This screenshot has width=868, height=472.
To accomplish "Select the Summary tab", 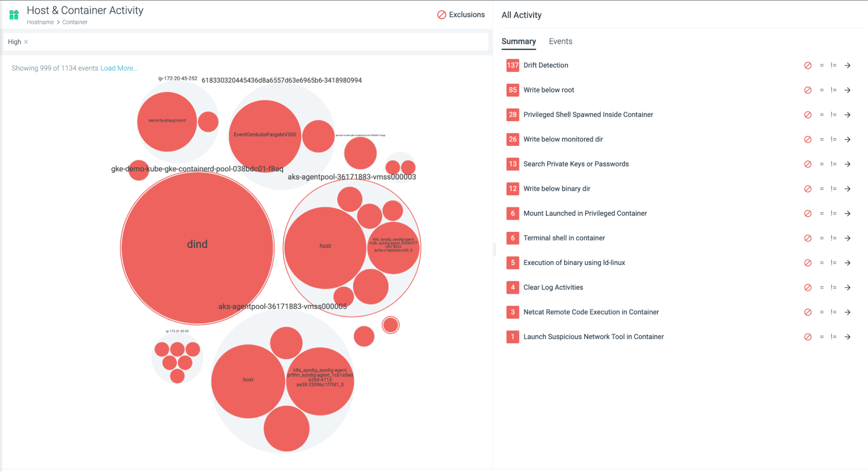I will [x=518, y=41].
